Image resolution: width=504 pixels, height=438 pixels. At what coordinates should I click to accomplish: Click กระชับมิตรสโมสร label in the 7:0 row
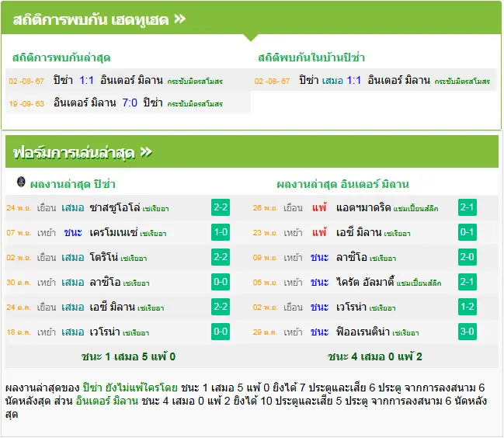coord(195,104)
